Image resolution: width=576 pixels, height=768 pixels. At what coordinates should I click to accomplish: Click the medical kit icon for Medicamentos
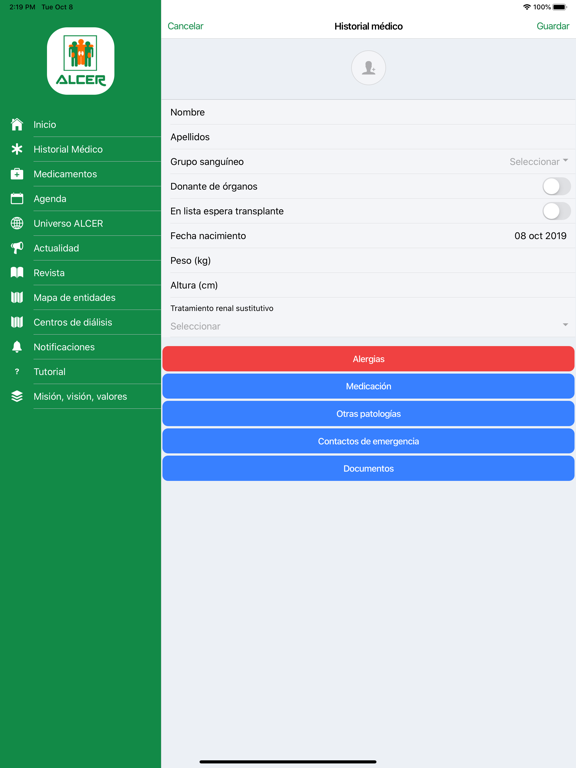17,174
